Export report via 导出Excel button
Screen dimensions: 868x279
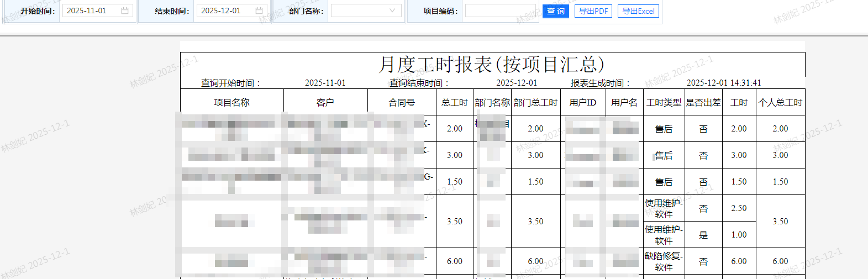(638, 11)
